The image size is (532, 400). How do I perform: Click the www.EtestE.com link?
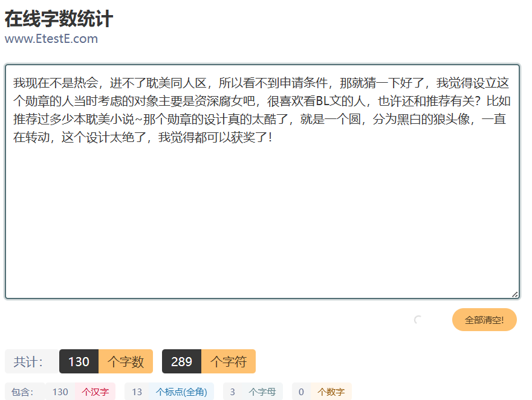(51, 39)
